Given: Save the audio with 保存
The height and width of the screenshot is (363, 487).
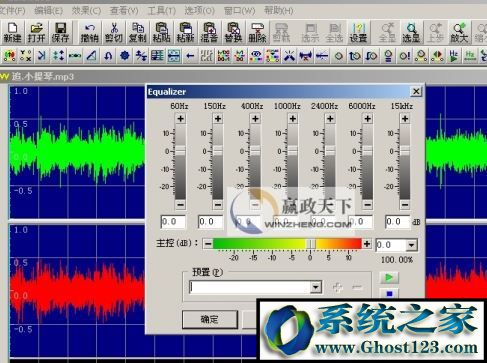Looking at the screenshot, I should 60,32.
